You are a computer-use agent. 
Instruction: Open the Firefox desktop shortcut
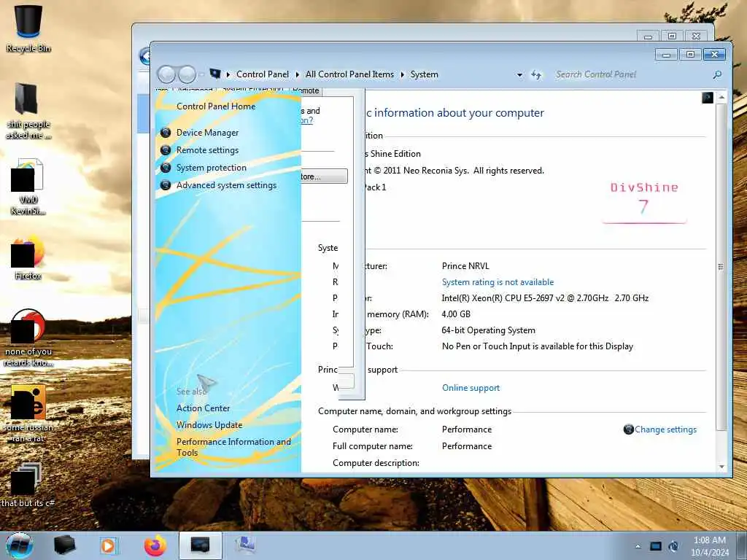tap(28, 259)
